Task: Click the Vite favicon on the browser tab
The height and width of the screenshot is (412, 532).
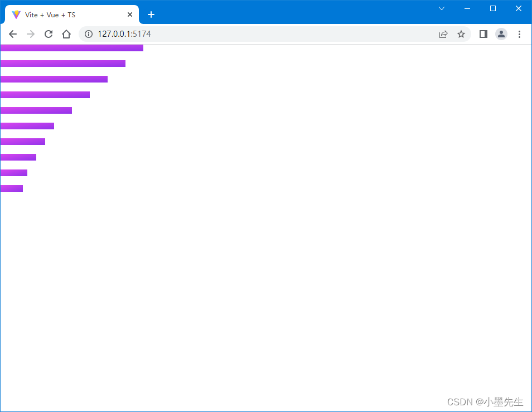Action: point(16,14)
